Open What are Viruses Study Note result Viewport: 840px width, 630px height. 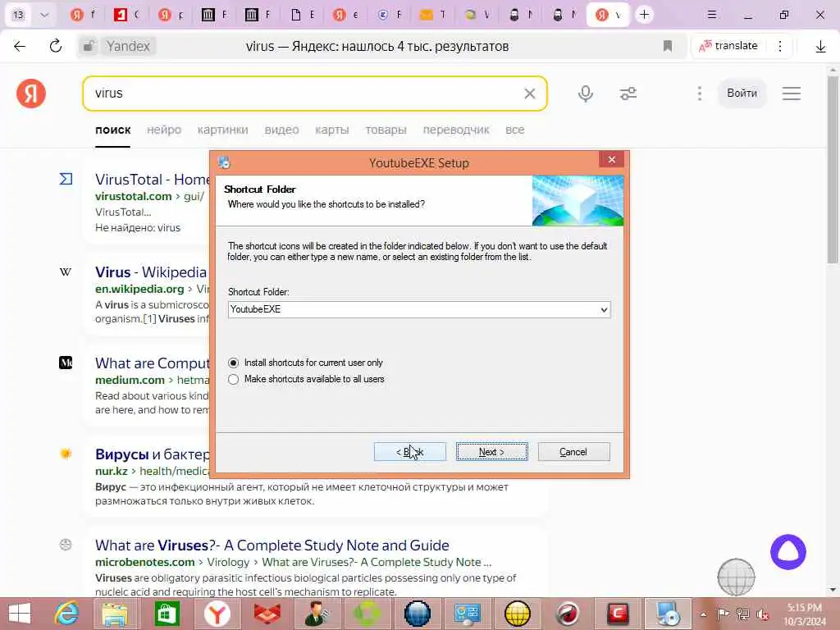(272, 546)
